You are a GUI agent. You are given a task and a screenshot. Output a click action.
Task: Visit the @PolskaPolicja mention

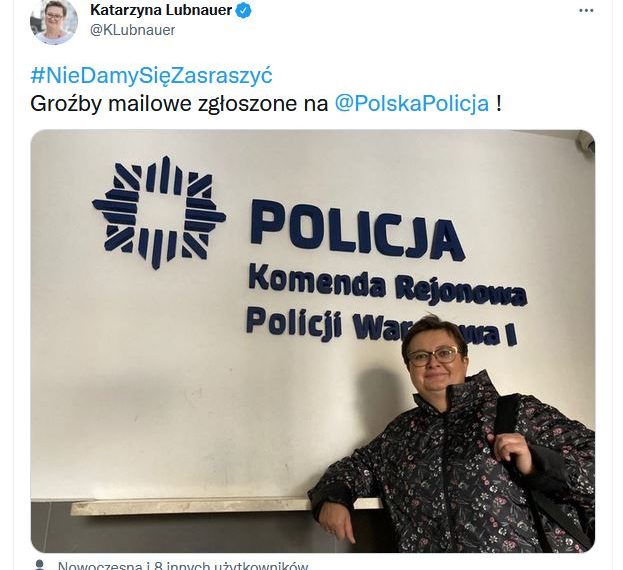click(412, 103)
